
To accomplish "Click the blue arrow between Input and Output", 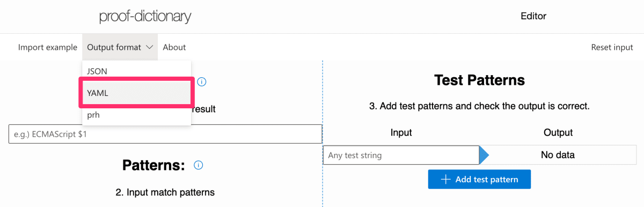I will tap(485, 156).
